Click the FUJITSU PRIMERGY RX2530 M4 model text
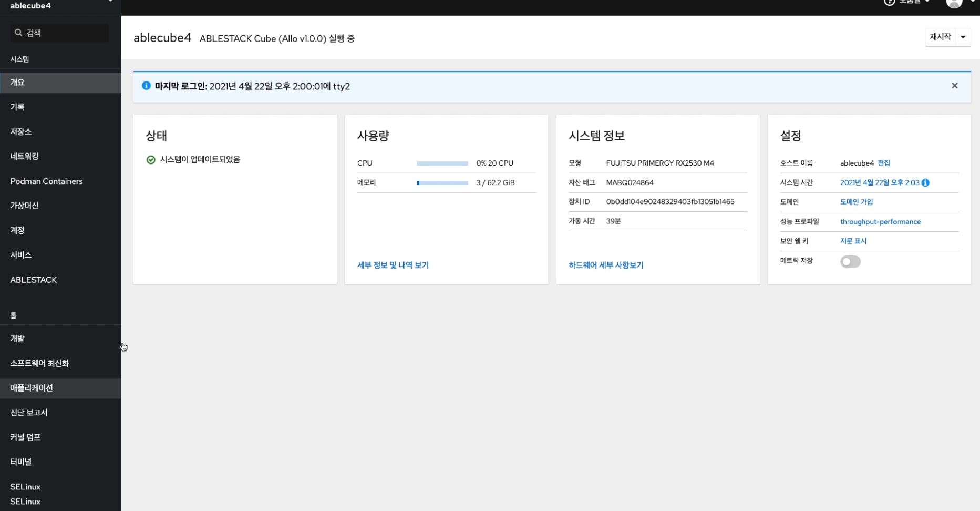980x511 pixels. tap(660, 163)
